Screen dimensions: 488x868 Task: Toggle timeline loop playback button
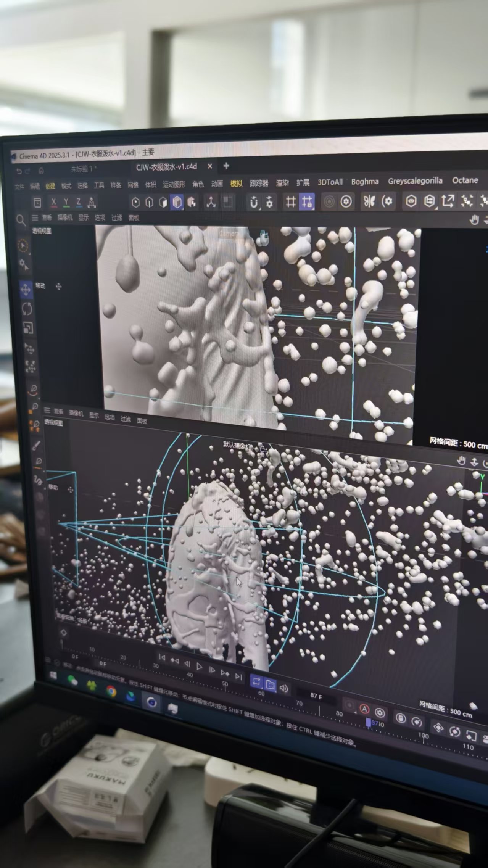256,682
